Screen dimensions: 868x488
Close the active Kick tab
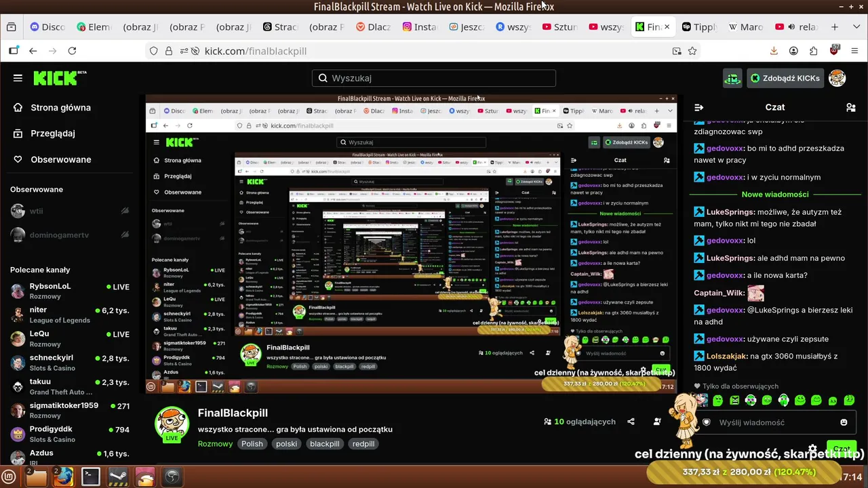tap(667, 27)
